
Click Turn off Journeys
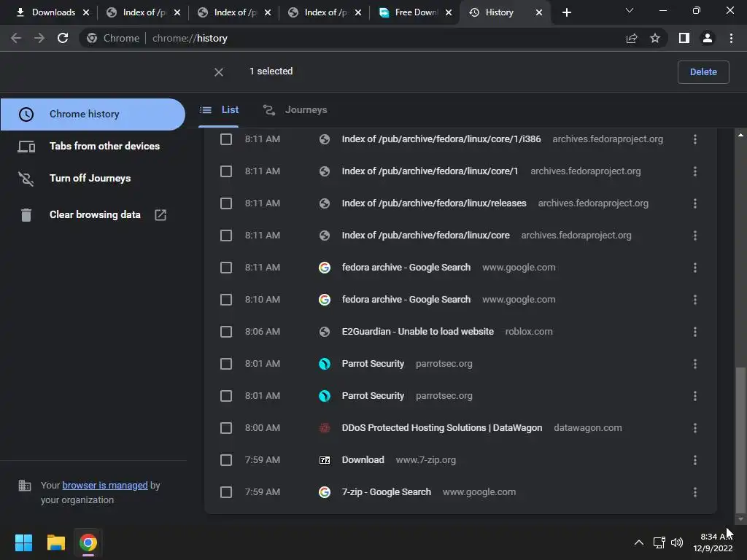click(93, 178)
